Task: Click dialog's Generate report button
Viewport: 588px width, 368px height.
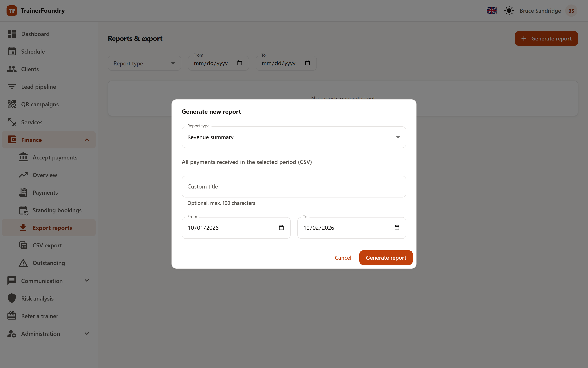Action: click(x=386, y=258)
